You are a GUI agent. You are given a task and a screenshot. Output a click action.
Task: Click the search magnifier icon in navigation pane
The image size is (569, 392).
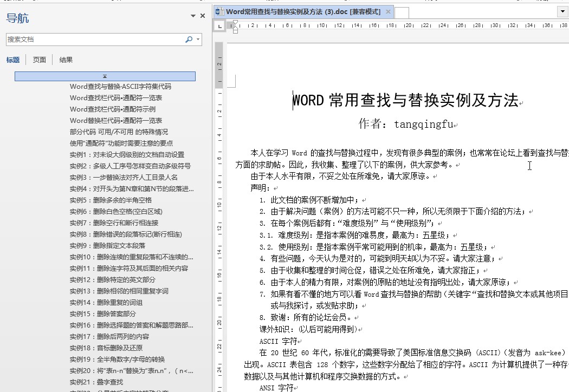pyautogui.click(x=189, y=40)
